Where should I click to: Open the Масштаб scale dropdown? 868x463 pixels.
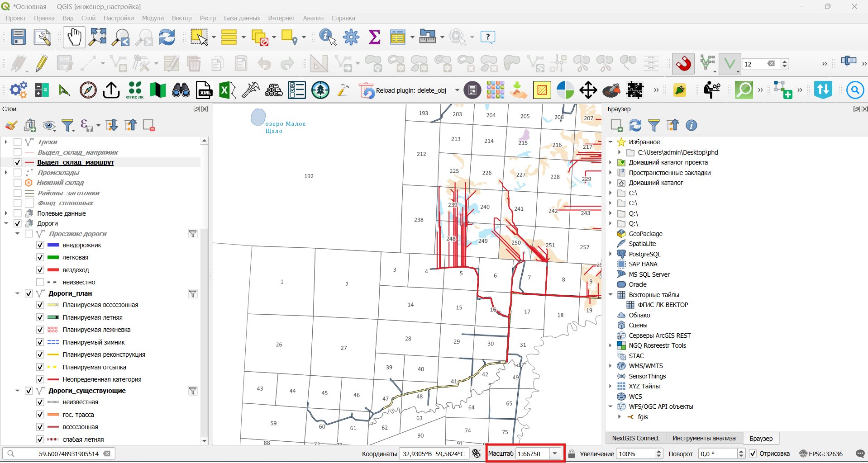pos(555,454)
